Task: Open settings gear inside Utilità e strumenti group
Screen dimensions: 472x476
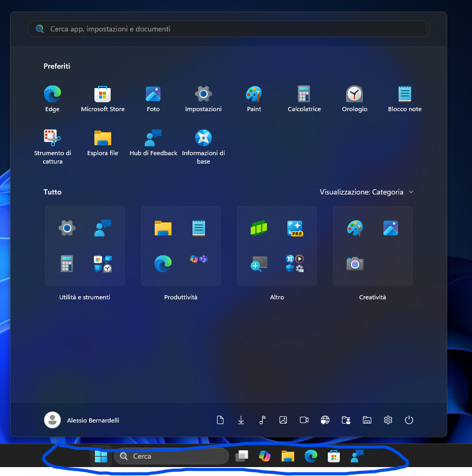Action: point(67,228)
